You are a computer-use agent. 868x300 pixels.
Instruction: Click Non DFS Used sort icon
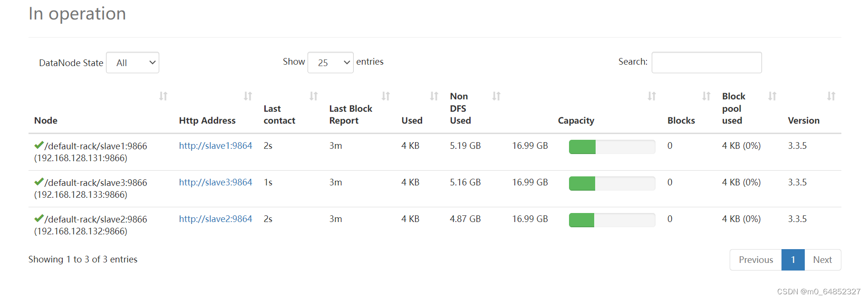496,96
